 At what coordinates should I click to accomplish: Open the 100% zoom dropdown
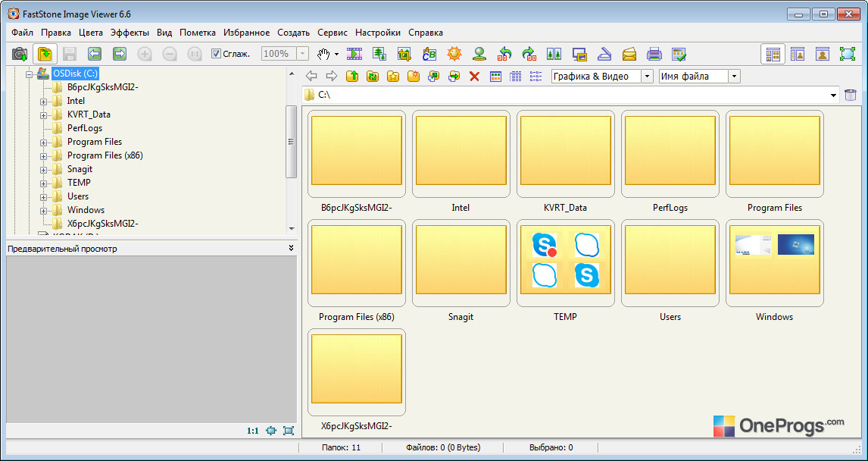pyautogui.click(x=302, y=54)
